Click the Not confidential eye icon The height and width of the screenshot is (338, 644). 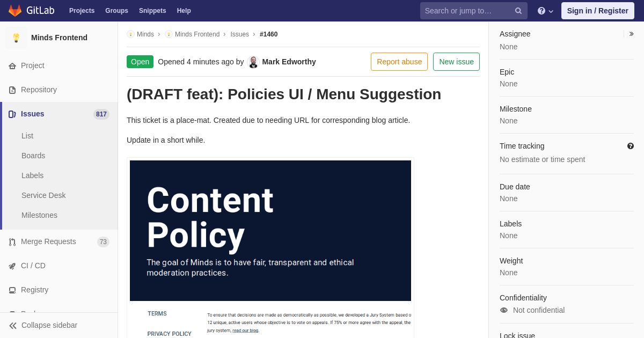coord(504,310)
